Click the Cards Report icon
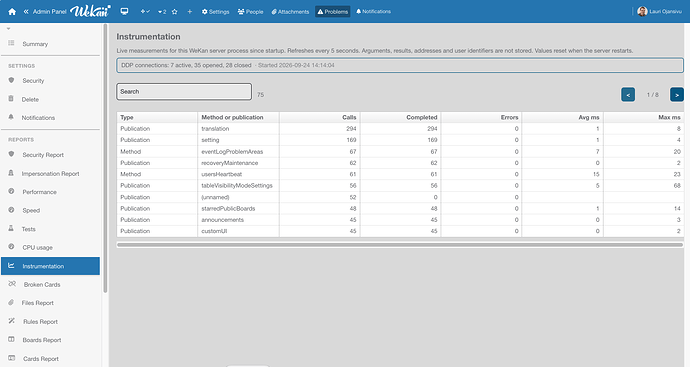The width and height of the screenshot is (690, 367). coord(11,358)
